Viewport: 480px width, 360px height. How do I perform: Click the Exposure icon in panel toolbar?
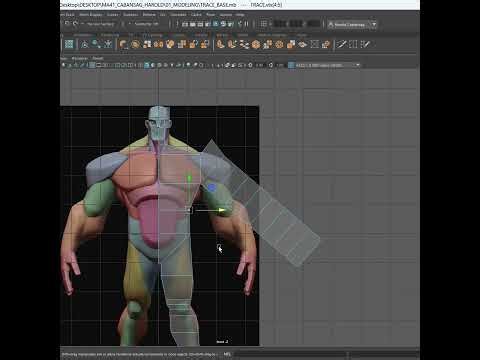(250, 65)
